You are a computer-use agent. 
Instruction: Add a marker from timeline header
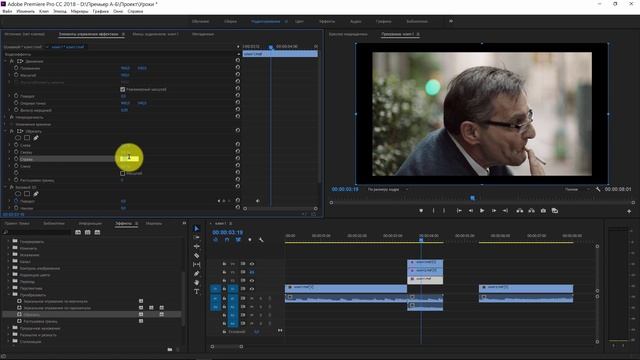(250, 240)
